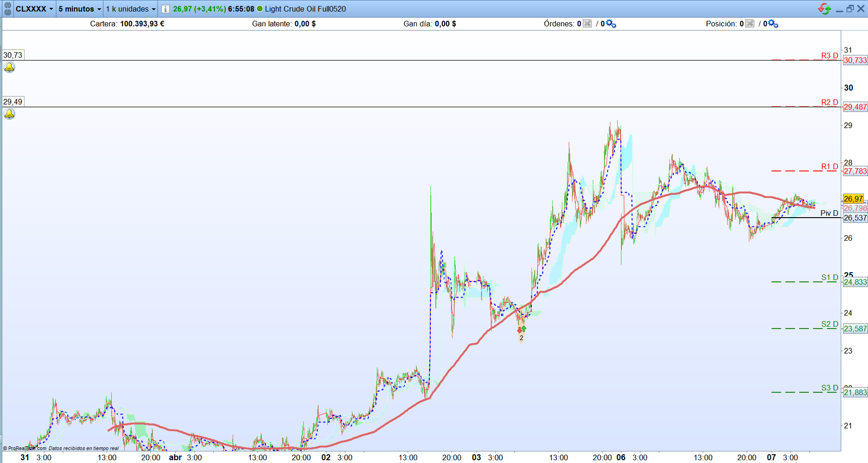Open Posición automatic settings gears icon
Image resolution: width=868 pixels, height=463 pixels.
click(x=773, y=24)
